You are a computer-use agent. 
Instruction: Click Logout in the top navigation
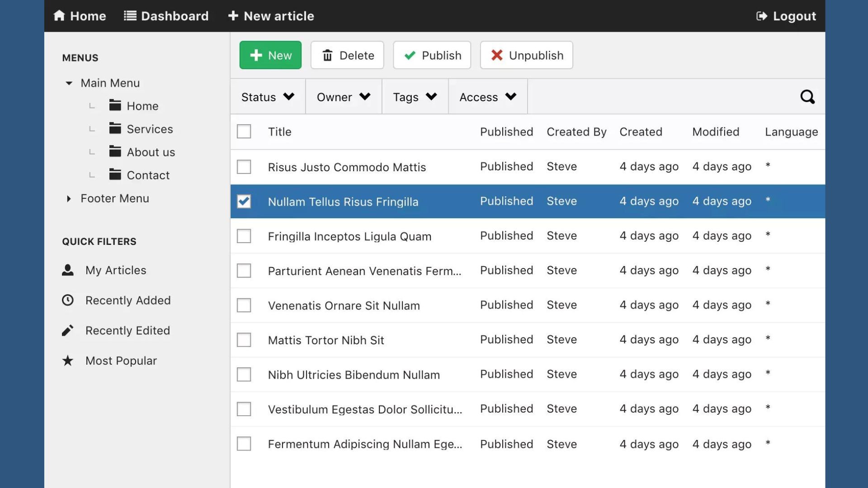pyautogui.click(x=786, y=16)
